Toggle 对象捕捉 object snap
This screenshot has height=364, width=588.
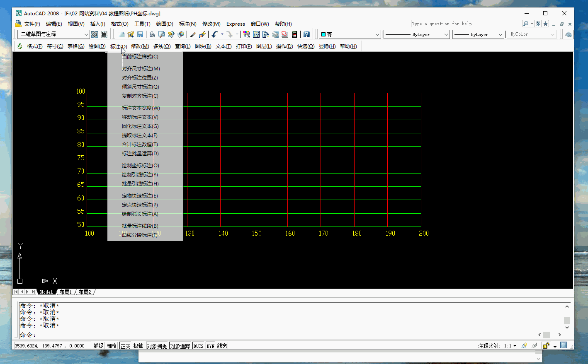157,346
